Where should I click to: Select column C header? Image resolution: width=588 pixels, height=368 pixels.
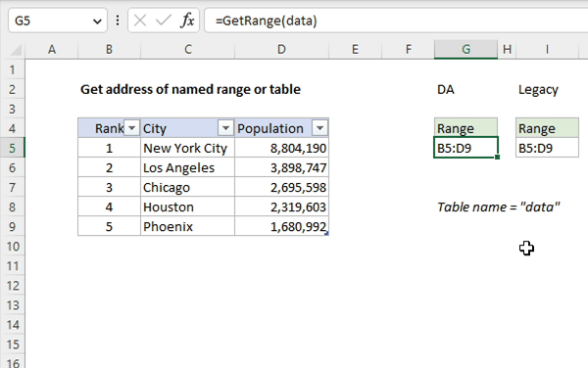188,49
